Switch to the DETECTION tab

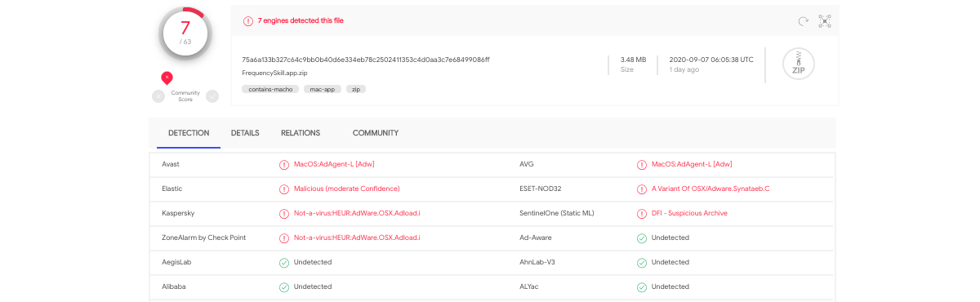[189, 133]
